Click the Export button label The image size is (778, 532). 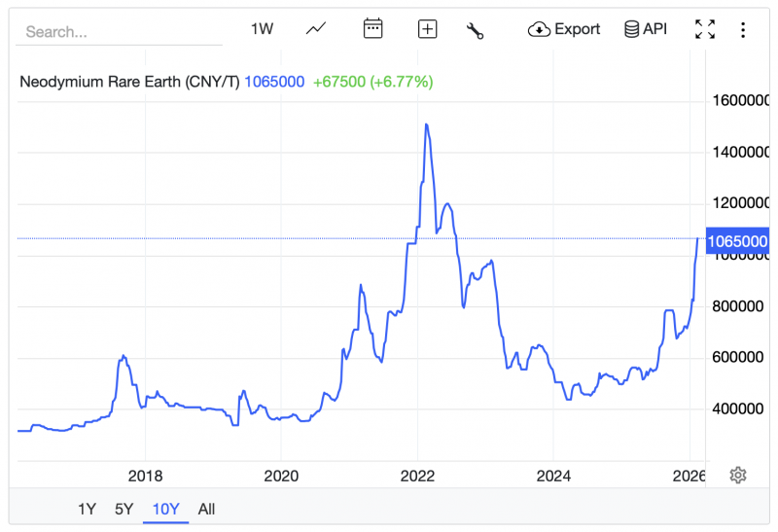(x=577, y=29)
